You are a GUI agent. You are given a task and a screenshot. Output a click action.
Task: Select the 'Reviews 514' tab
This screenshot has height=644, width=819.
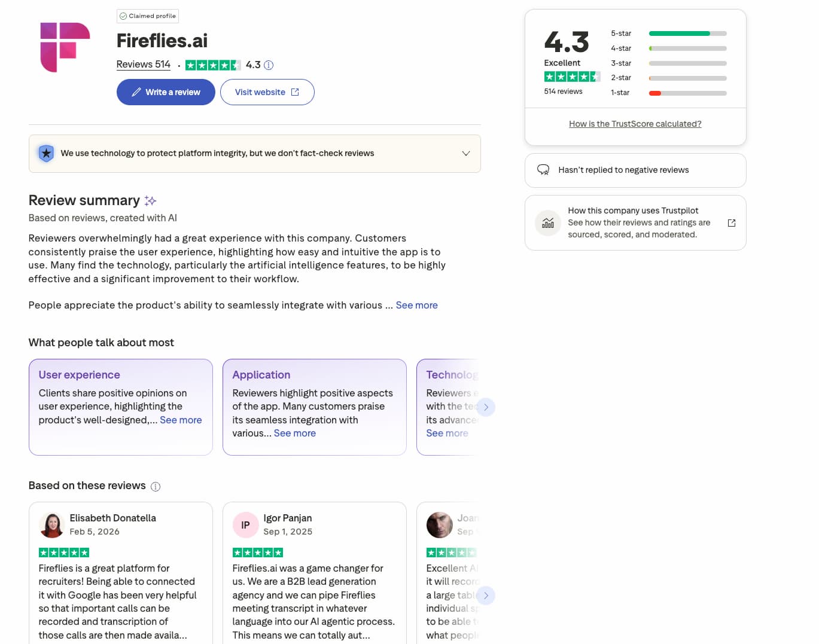tap(143, 64)
